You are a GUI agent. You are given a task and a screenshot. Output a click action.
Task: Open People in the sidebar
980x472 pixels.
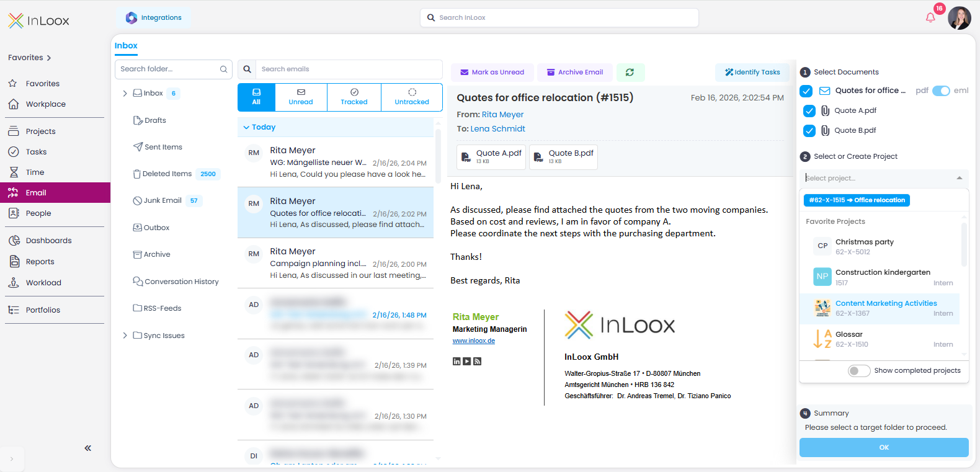(x=38, y=213)
